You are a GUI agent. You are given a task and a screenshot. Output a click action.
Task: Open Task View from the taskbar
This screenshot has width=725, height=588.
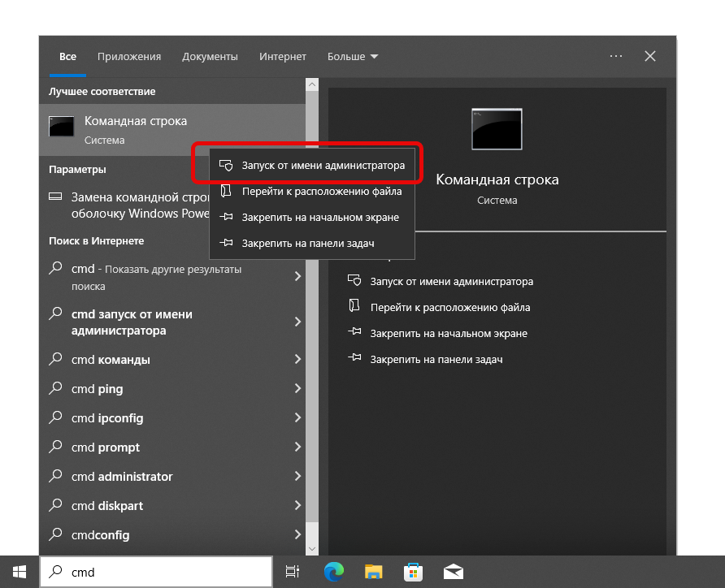point(293,572)
